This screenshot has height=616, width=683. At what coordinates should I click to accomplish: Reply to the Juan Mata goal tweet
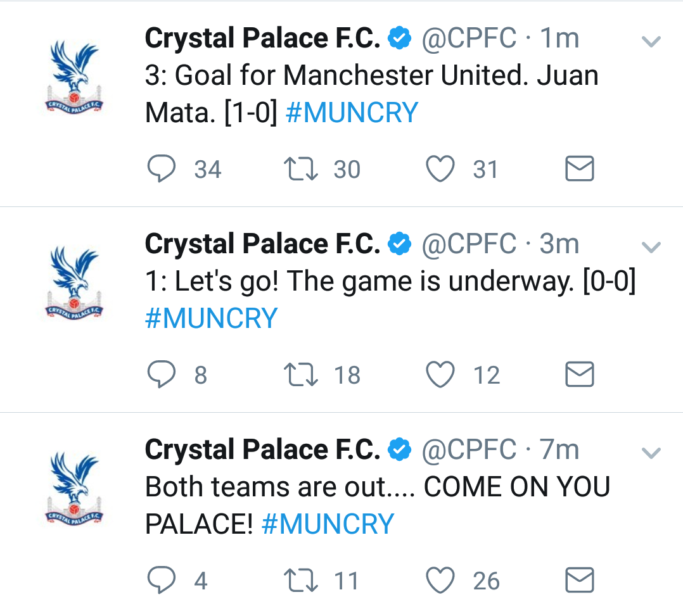[162, 169]
